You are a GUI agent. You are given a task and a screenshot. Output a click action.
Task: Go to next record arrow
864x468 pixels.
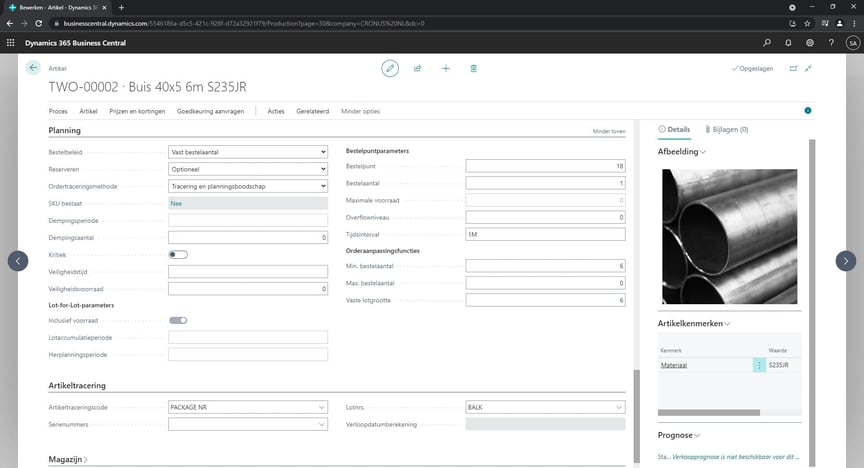[846, 261]
